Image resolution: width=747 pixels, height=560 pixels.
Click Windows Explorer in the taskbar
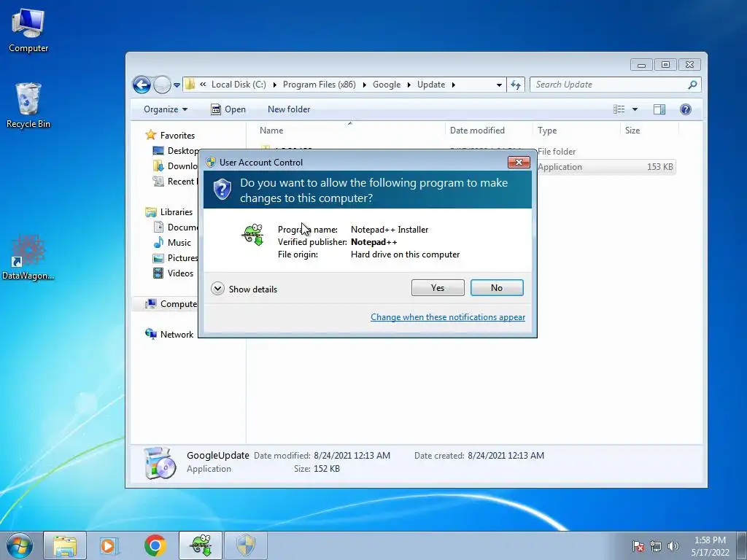(65, 545)
